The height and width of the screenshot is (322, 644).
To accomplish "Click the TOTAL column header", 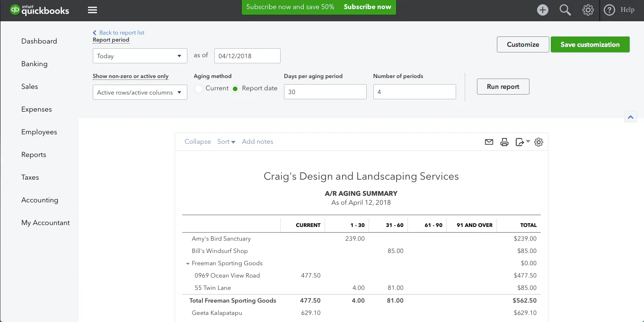I will click(529, 225).
